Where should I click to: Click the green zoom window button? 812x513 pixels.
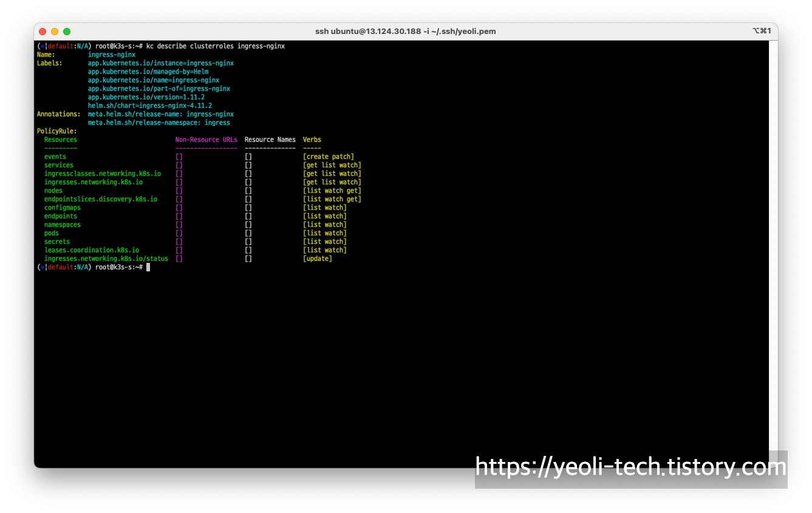coord(67,32)
